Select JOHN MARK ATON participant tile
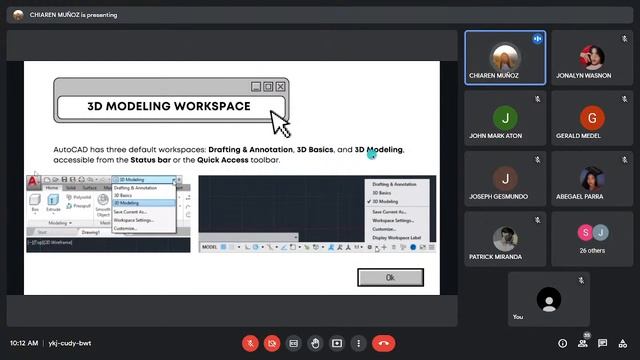 (505, 118)
